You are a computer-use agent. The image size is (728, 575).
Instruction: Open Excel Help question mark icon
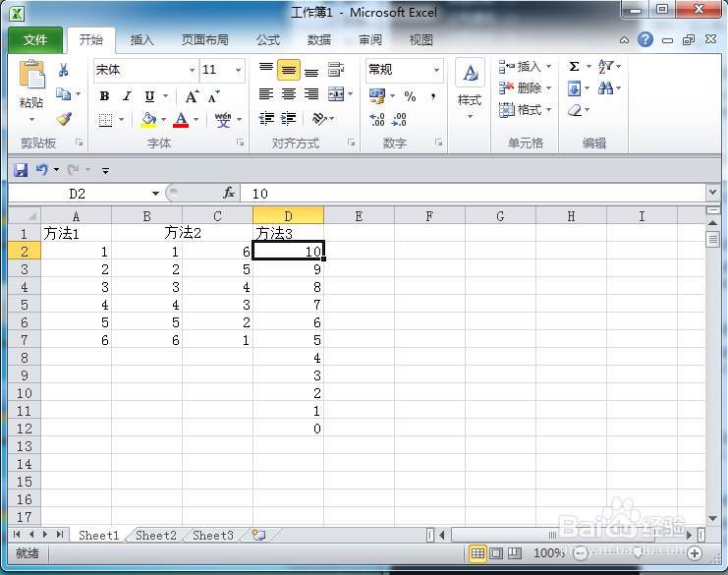click(645, 40)
